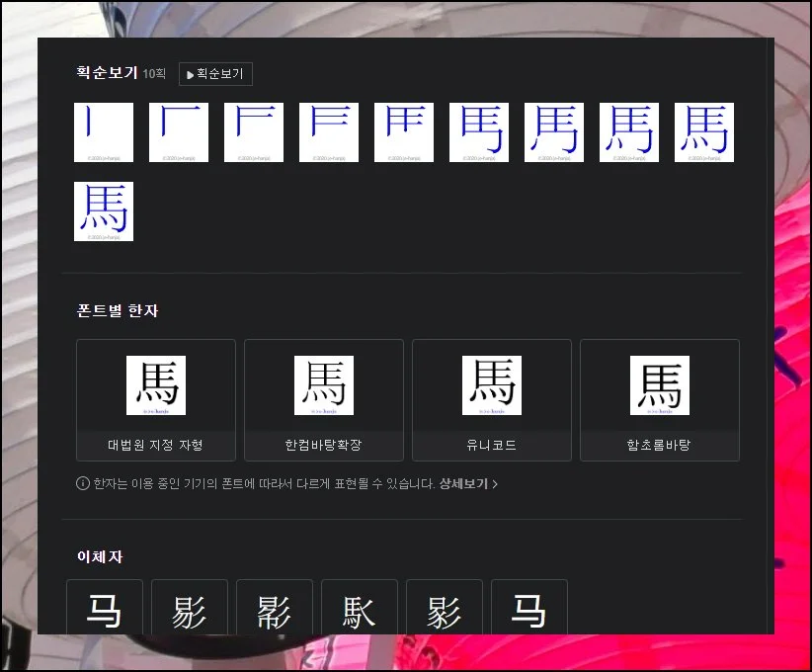Open the first 马 variant character tile

tap(105, 610)
